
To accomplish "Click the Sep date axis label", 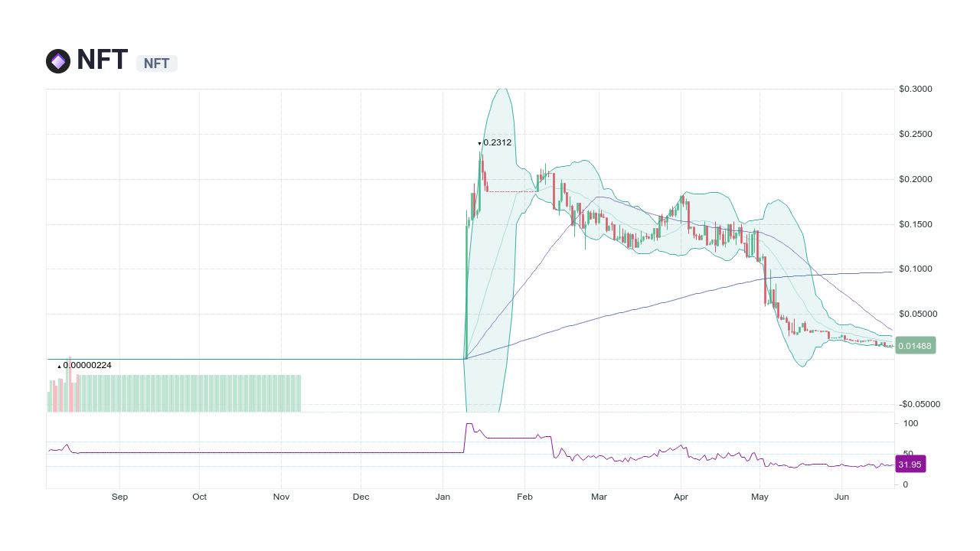I will point(119,497).
